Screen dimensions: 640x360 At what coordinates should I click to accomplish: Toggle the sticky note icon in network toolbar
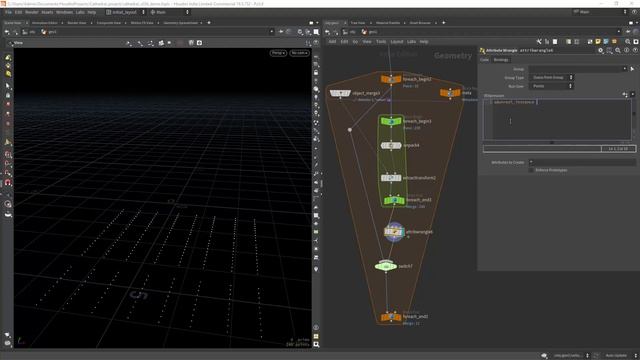[598, 42]
